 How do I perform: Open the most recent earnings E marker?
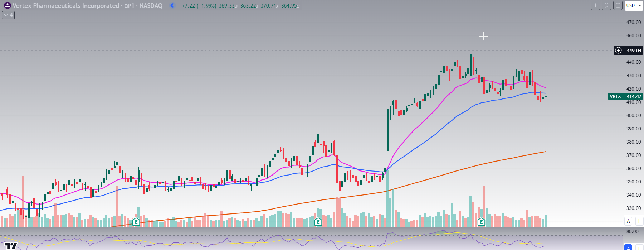pos(481,222)
